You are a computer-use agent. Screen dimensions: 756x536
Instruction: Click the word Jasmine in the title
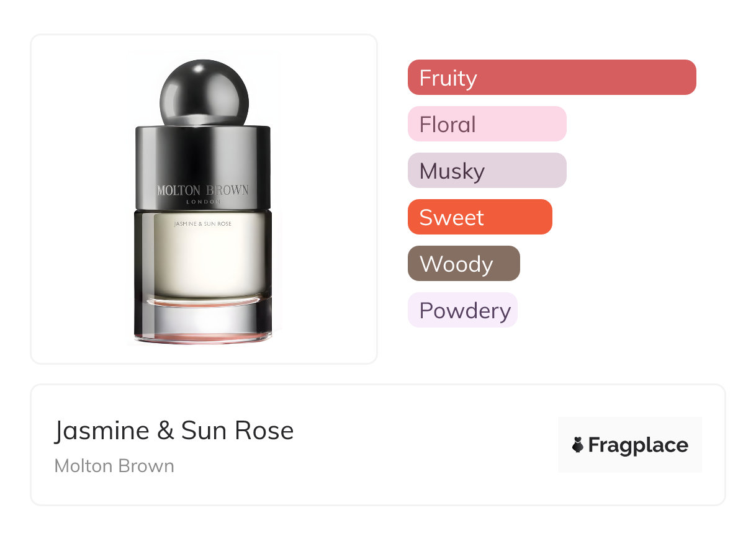point(102,431)
